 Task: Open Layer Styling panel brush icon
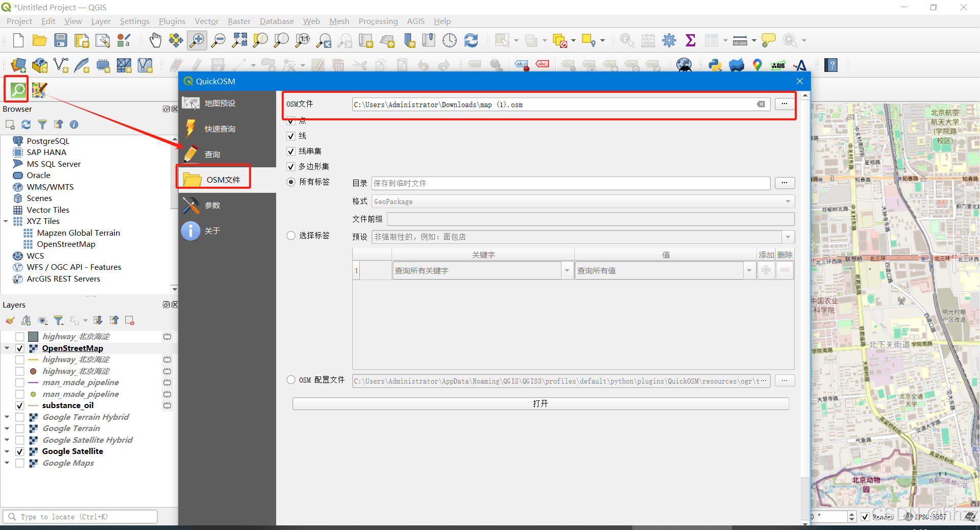point(10,320)
